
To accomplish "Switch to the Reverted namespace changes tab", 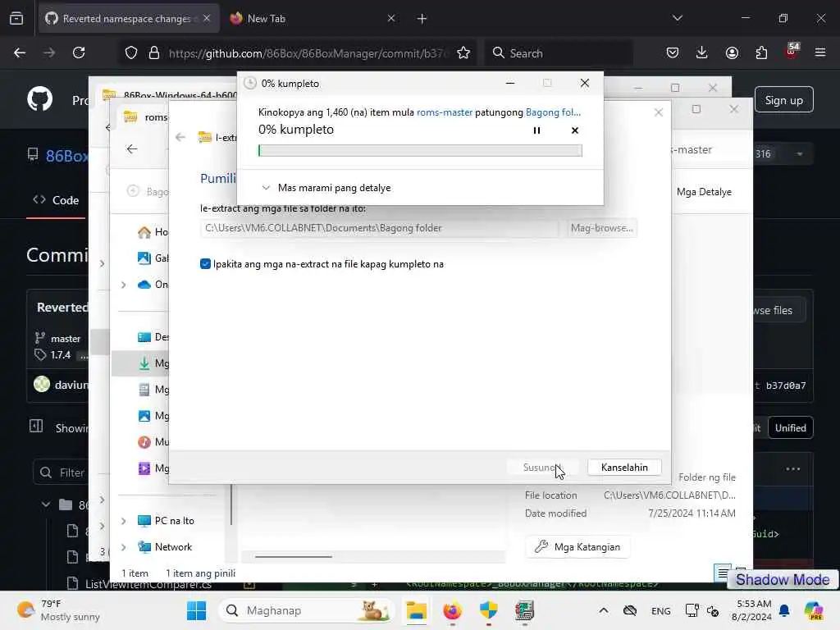I will point(129,19).
